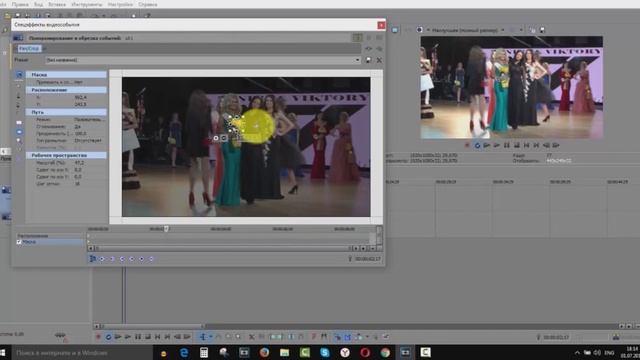Open the Инструменты menu
Image resolution: width=640 pixels, height=360 pixels.
87,4
